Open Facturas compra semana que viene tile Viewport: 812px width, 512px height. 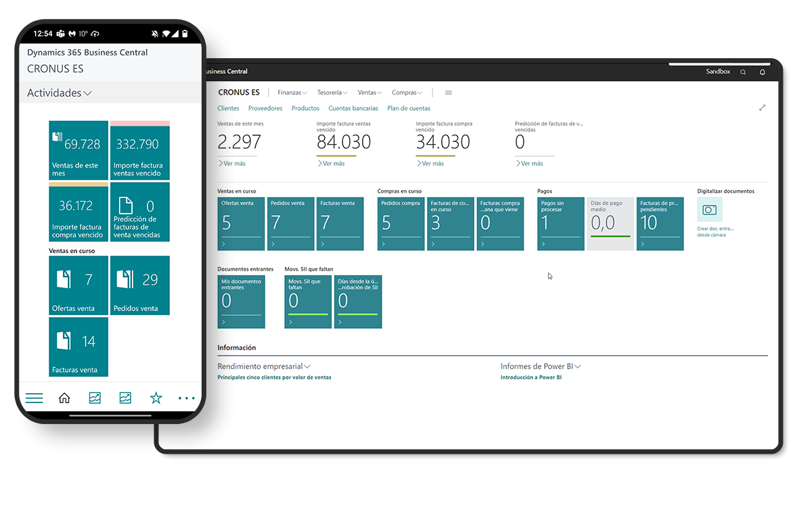[500, 224]
